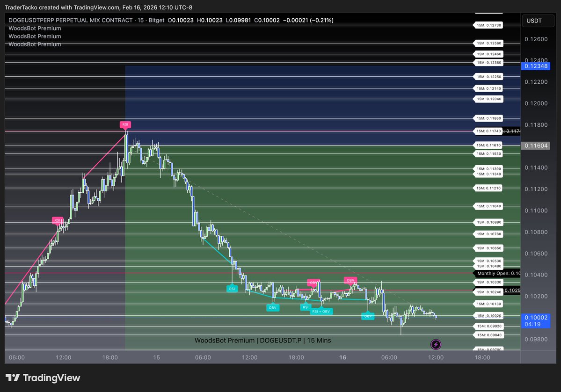The width and height of the screenshot is (561, 392).
Task: Toggle the second WoodsBot Premium indicator
Action: pyautogui.click(x=34, y=36)
